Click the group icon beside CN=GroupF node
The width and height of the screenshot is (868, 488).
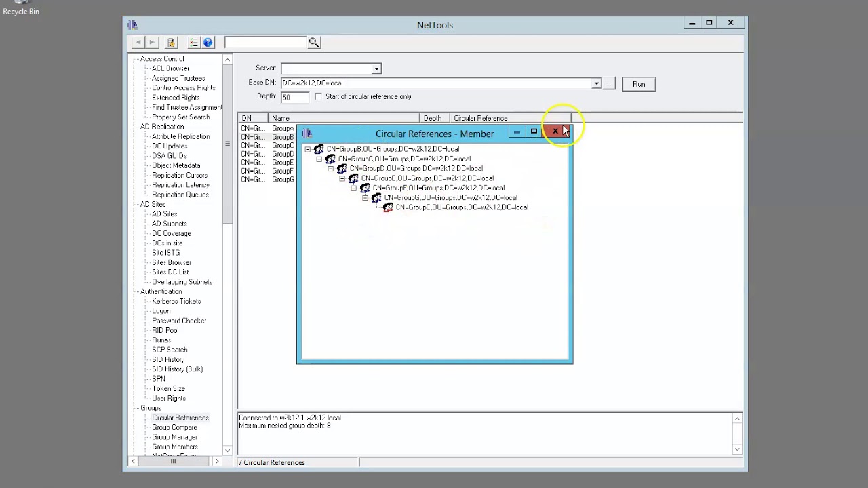(365, 188)
